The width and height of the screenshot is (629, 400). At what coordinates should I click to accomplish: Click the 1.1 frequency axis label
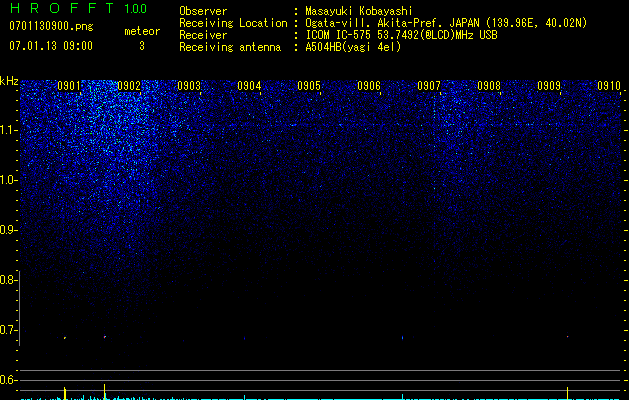tap(8, 130)
